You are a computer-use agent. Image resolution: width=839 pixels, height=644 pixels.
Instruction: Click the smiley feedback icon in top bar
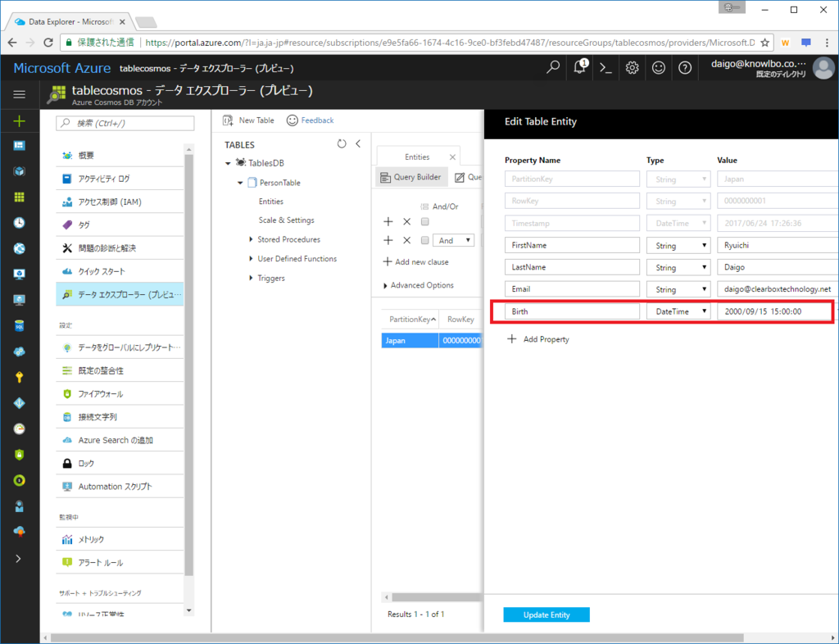(658, 68)
